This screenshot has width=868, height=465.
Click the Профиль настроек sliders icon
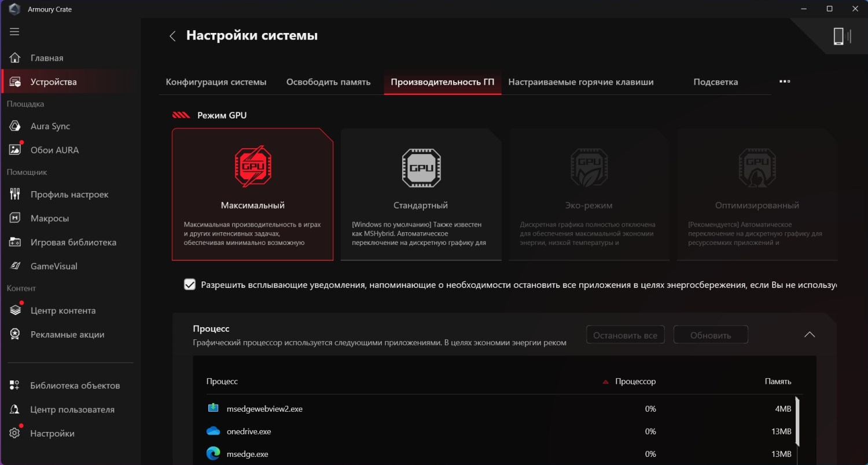coord(16,195)
